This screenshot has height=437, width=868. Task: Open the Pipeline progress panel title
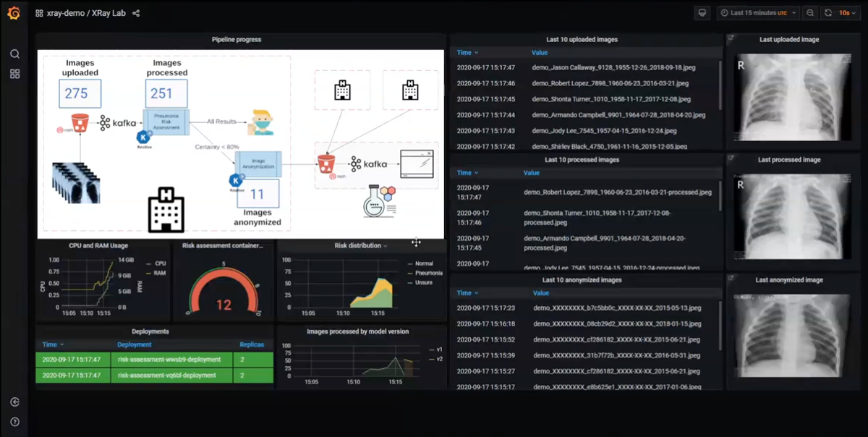click(237, 39)
